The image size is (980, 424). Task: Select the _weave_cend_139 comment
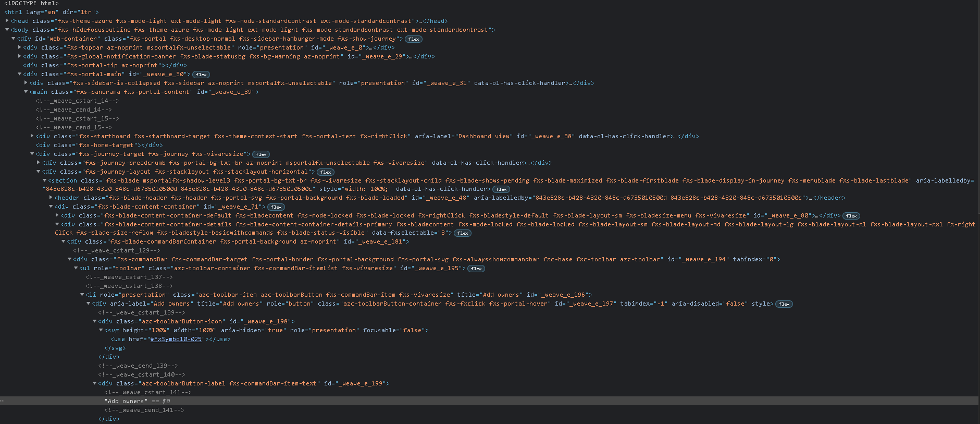[x=138, y=366]
